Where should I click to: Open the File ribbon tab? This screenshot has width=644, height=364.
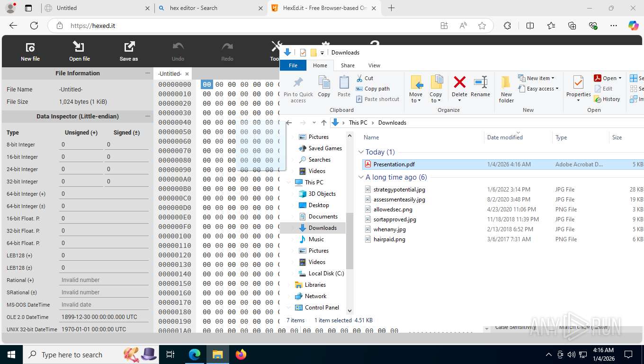293,65
